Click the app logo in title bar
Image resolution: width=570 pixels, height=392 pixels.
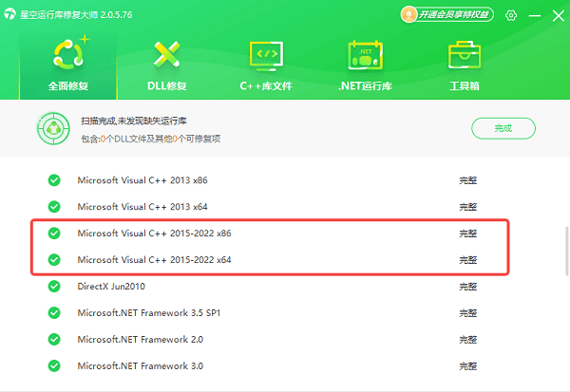10,14
